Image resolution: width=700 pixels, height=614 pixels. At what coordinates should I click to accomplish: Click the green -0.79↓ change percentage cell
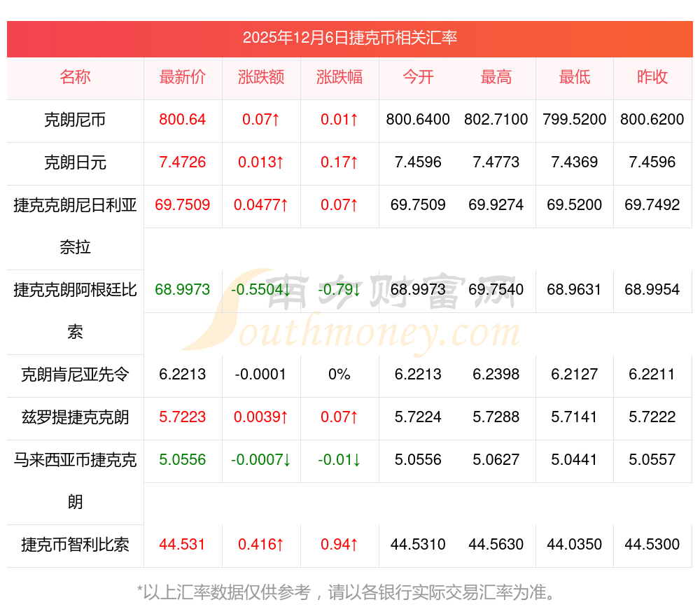click(x=339, y=290)
